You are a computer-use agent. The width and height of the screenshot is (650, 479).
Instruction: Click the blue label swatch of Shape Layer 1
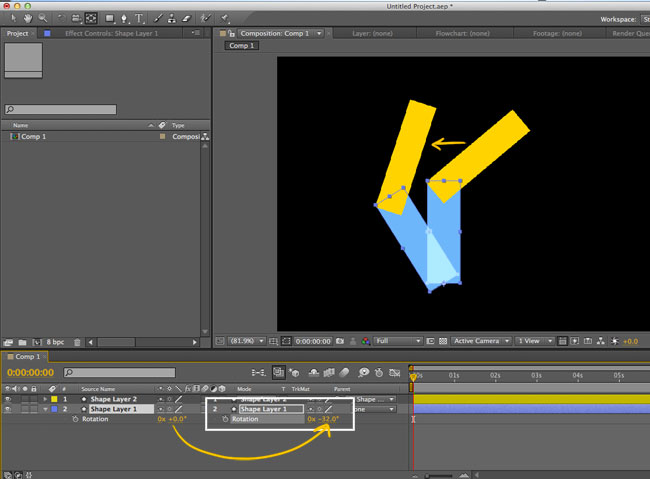coord(54,409)
